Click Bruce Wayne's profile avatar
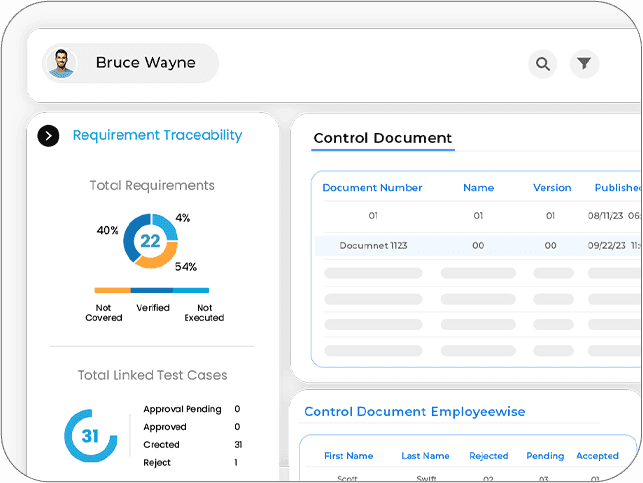 click(x=61, y=64)
